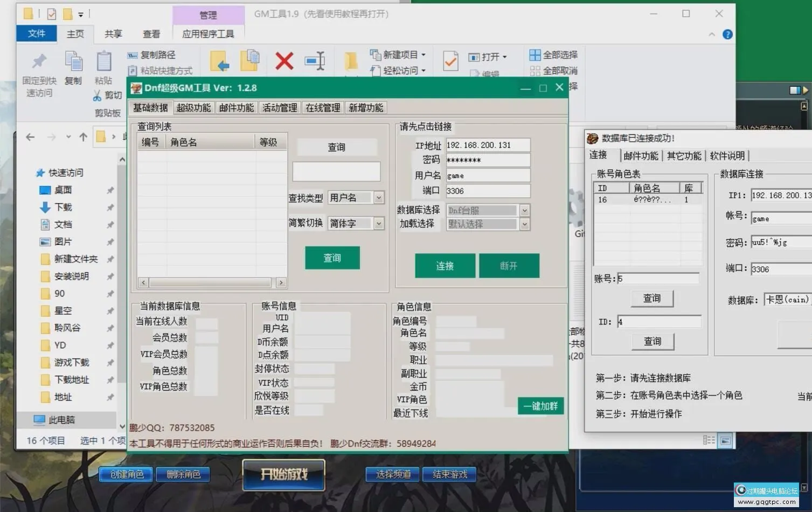
Task: Click the 账号 input field showing 5
Action: click(658, 278)
